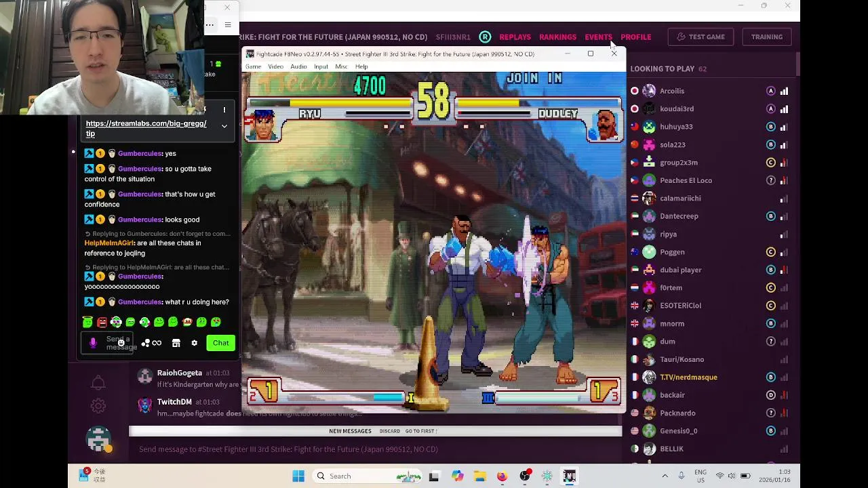Click the user avatar in Fightcade sidebar
The image size is (868, 488).
tap(98, 439)
